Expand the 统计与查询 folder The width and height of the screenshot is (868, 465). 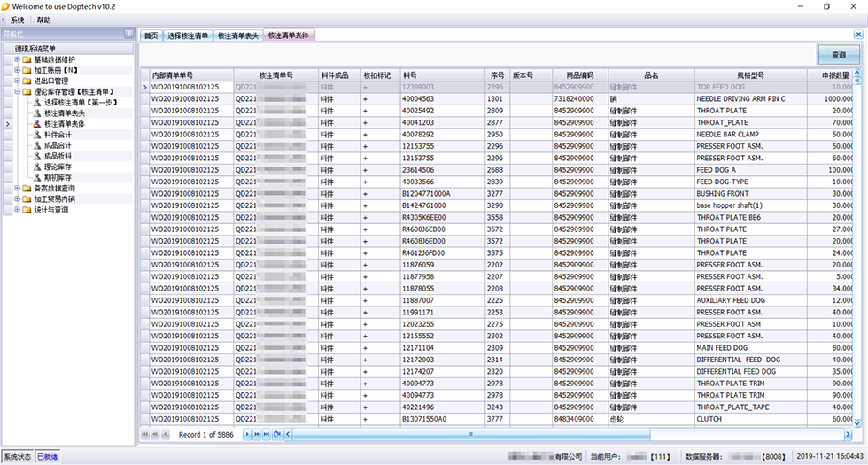tap(17, 210)
